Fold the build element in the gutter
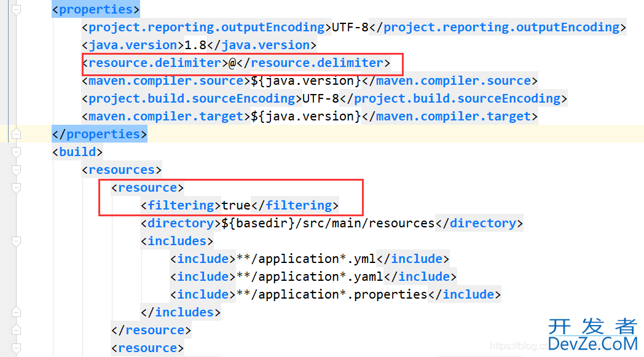The image size is (644, 357). pyautogui.click(x=16, y=152)
